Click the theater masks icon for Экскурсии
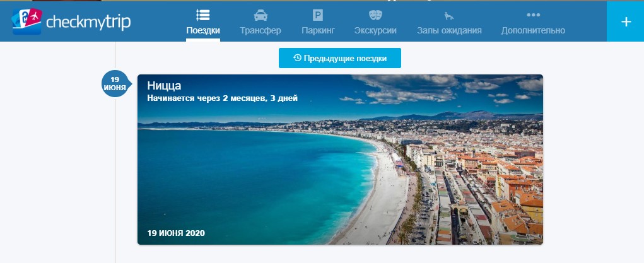 375,15
